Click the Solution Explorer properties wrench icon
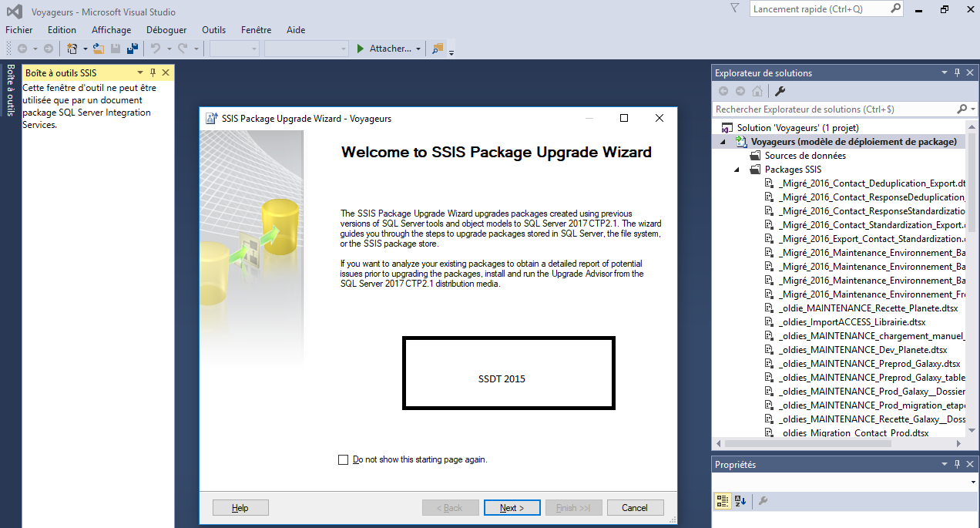980x528 pixels. click(780, 91)
